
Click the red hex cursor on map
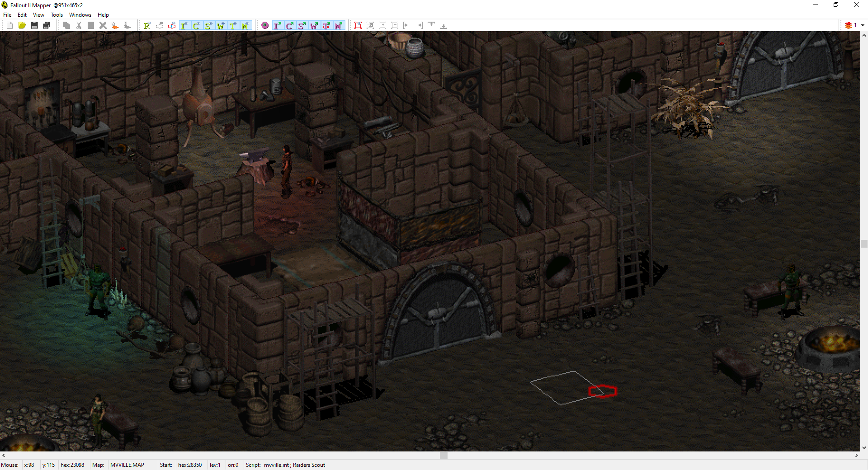pyautogui.click(x=602, y=391)
